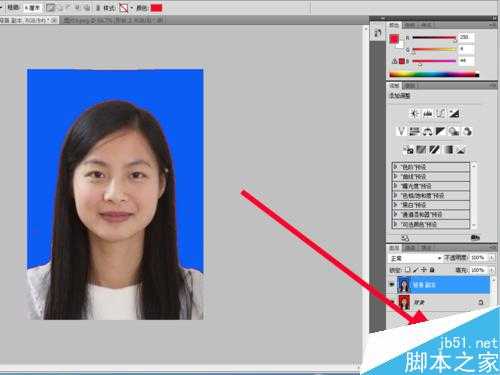Click the G value input field
Viewport: 500px width, 375px height.
click(466, 49)
